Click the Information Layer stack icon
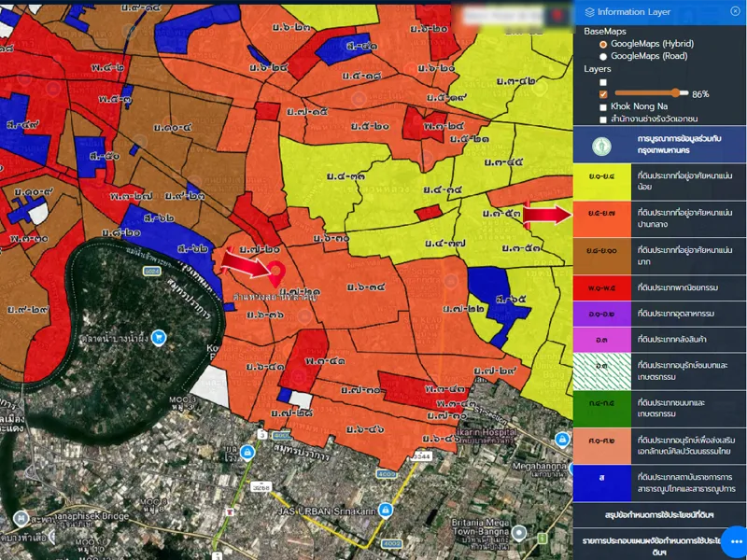This screenshot has height=560, width=747. (x=589, y=11)
